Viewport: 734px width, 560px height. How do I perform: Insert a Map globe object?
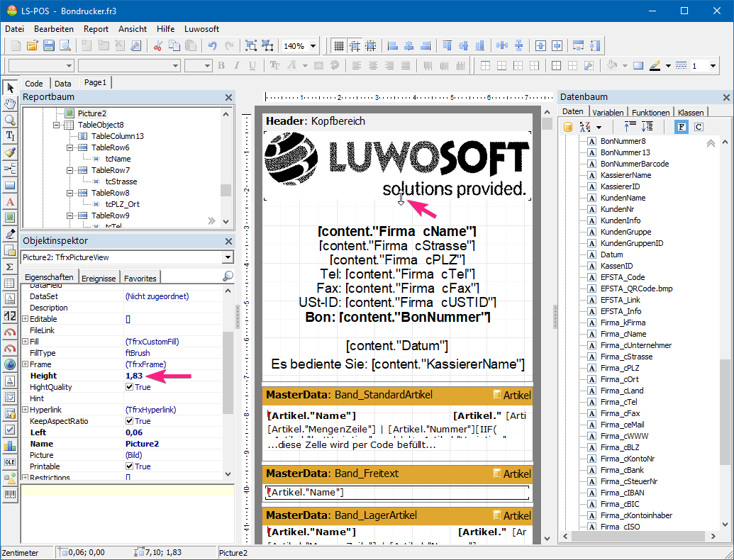pyautogui.click(x=10, y=364)
